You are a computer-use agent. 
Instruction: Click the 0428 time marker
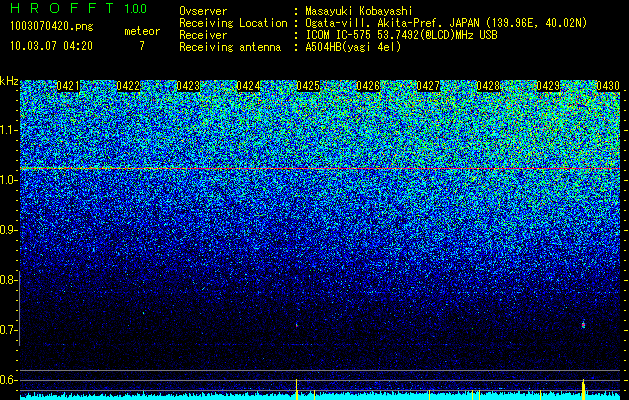coord(488,86)
